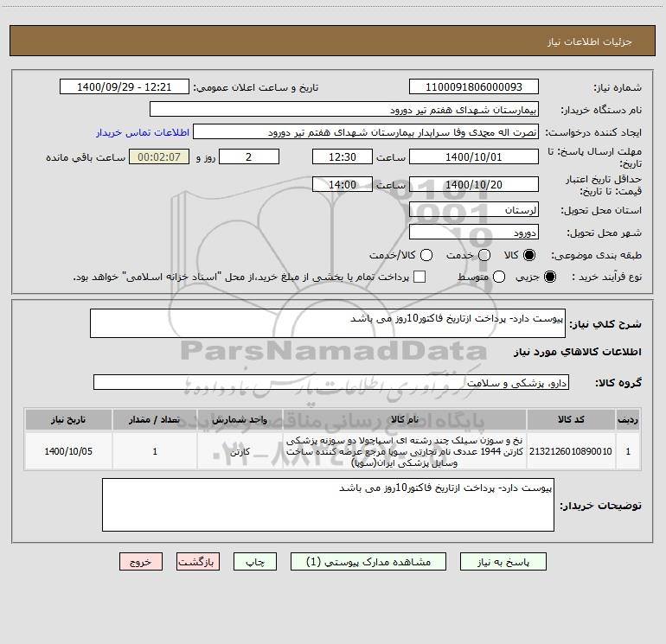This screenshot has height=644, width=666.
Task: Select the خدمت radio button
Action: point(484,255)
